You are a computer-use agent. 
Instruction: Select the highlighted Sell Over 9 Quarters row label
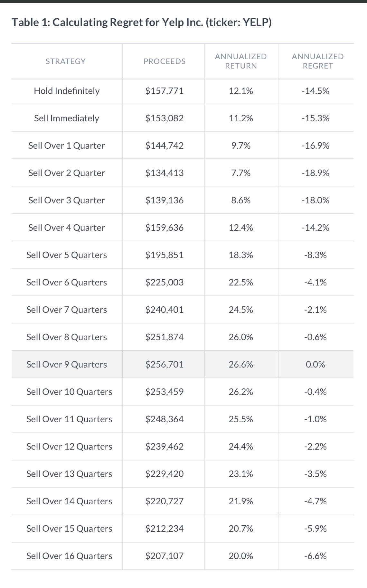pyautogui.click(x=67, y=364)
